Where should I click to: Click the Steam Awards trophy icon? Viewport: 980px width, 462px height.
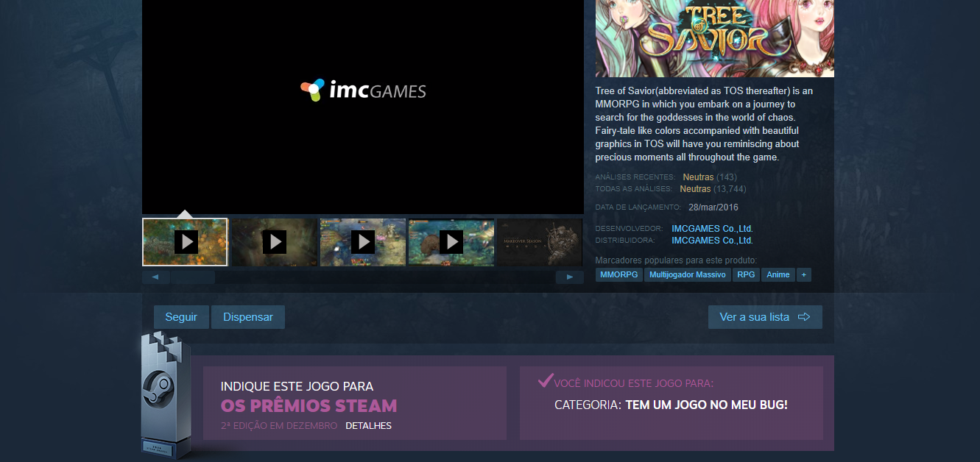point(165,397)
